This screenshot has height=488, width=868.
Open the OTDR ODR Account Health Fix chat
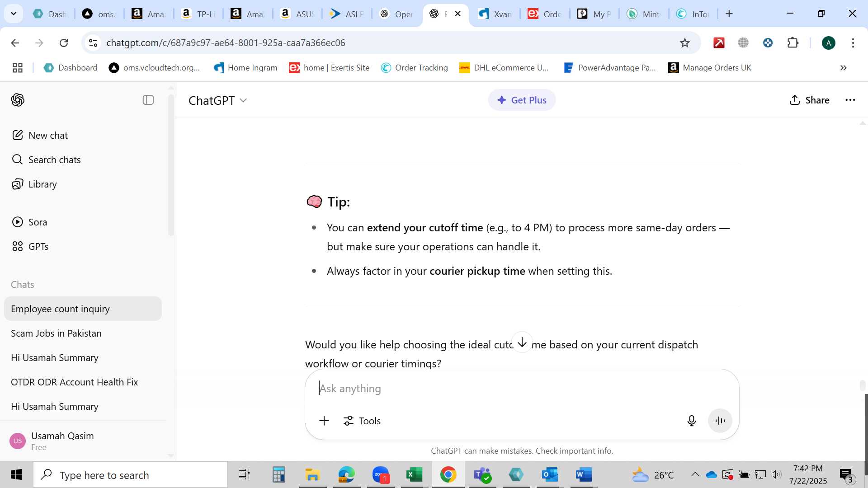point(83,382)
